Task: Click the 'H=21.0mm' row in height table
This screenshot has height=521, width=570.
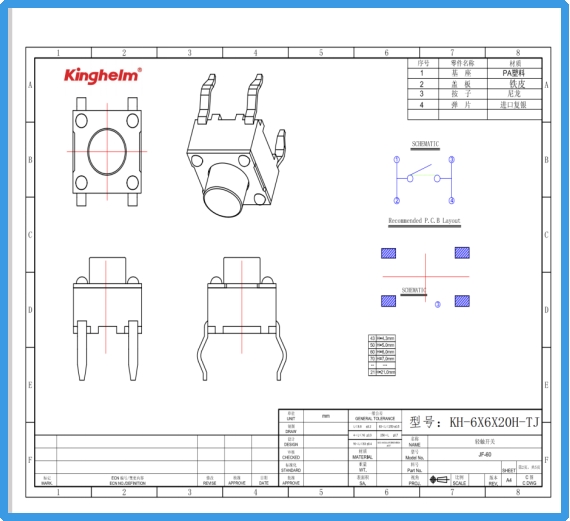Action: tap(382, 372)
